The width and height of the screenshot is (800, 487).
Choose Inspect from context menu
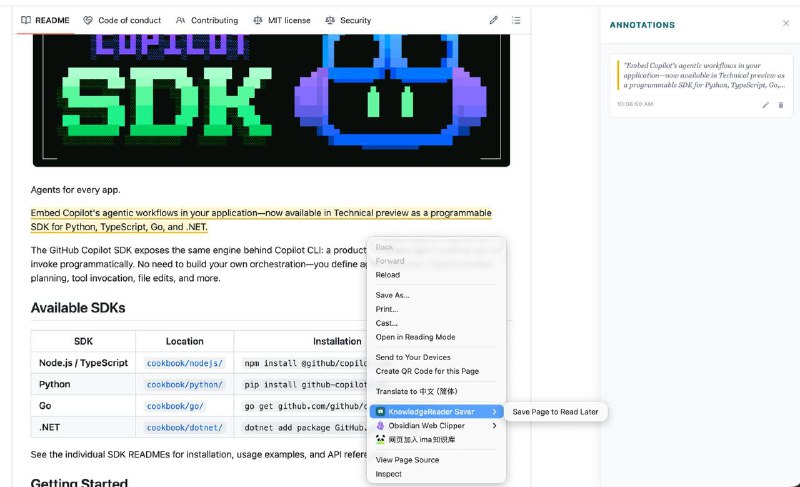388,474
